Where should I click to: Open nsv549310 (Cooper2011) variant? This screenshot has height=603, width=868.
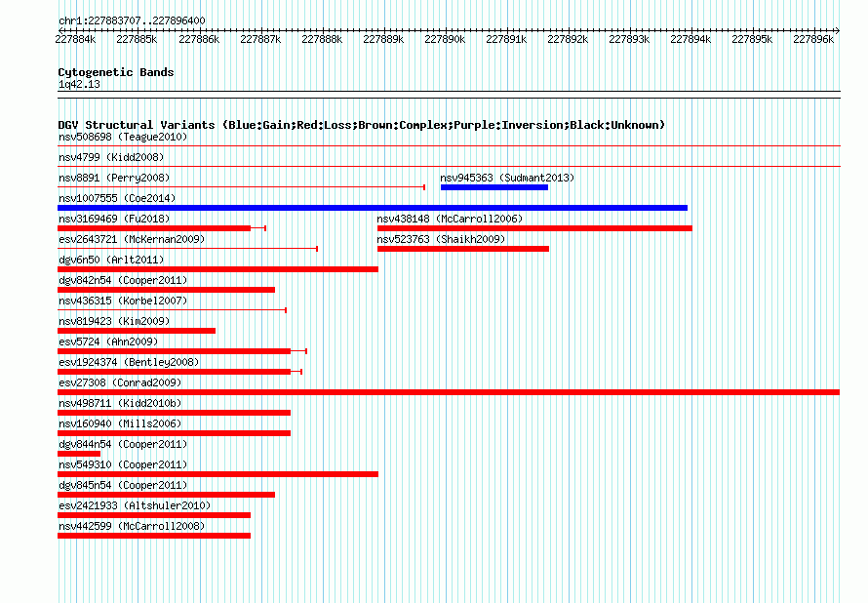[x=123, y=464]
